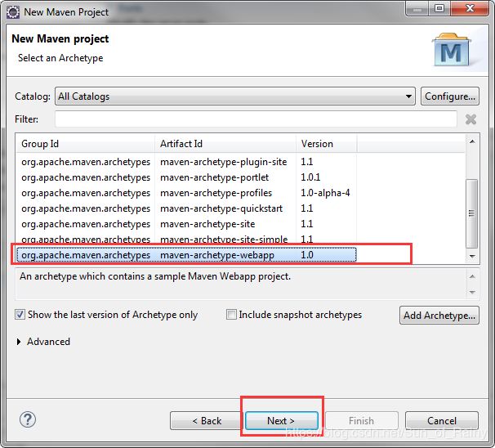The width and height of the screenshot is (495, 448).
Task: Sort by the Group Id column header
Action: pyautogui.click(x=85, y=144)
